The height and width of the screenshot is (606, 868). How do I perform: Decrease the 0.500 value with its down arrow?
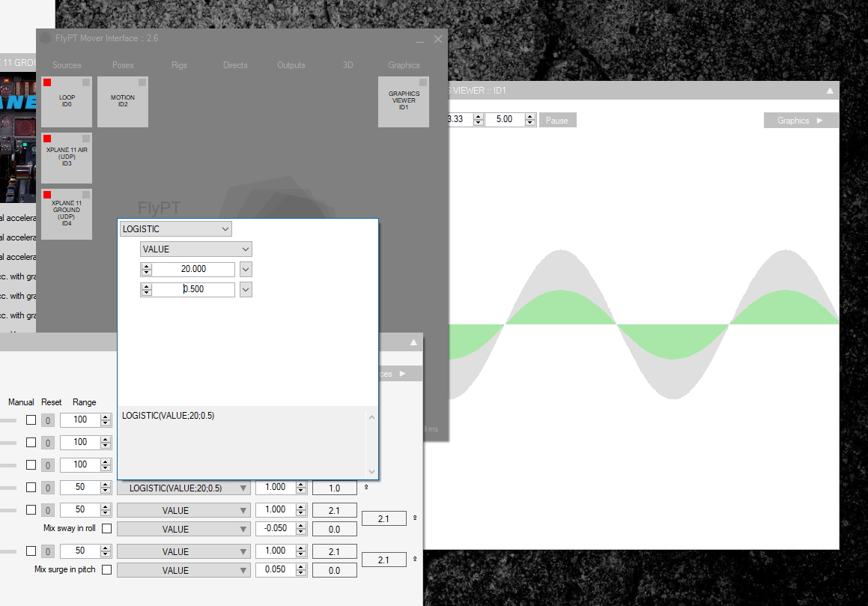(x=146, y=292)
